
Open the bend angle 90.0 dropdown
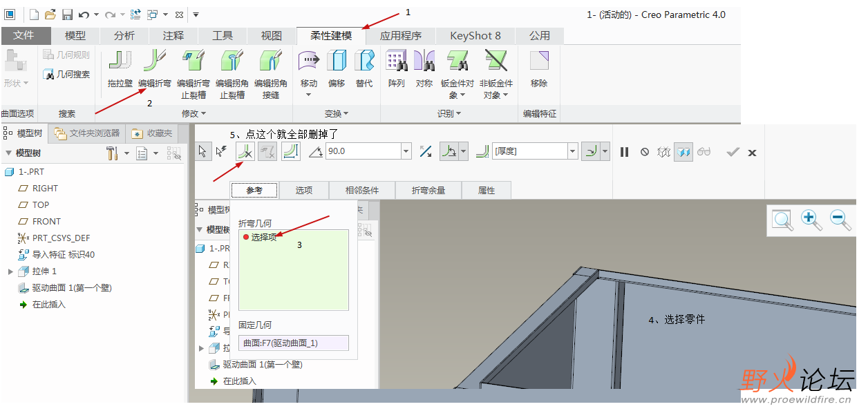[x=405, y=151]
